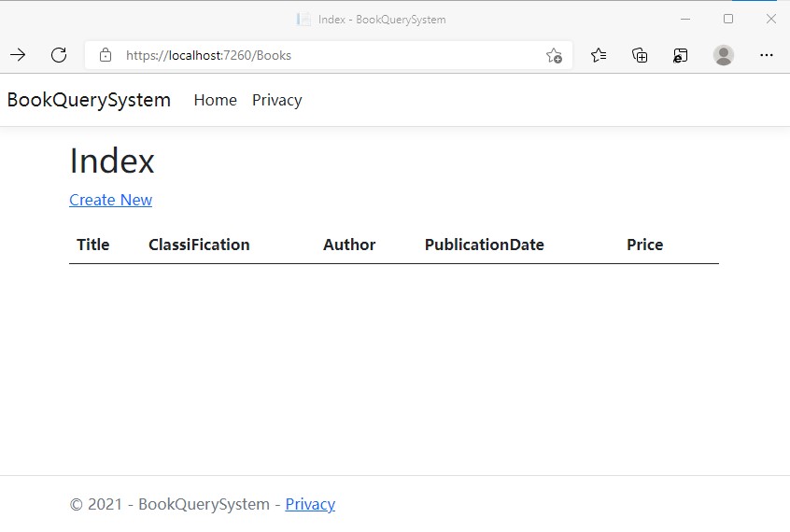Click the ClassiFication column header

(199, 245)
